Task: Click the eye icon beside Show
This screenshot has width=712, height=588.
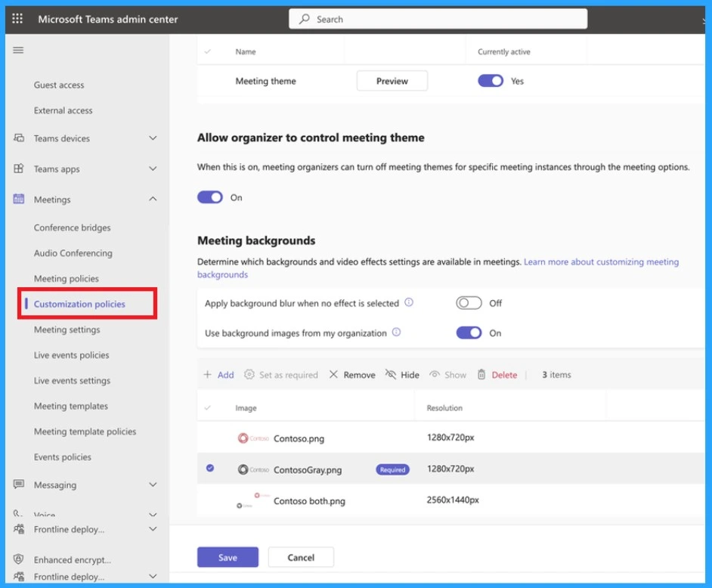Action: click(x=435, y=375)
